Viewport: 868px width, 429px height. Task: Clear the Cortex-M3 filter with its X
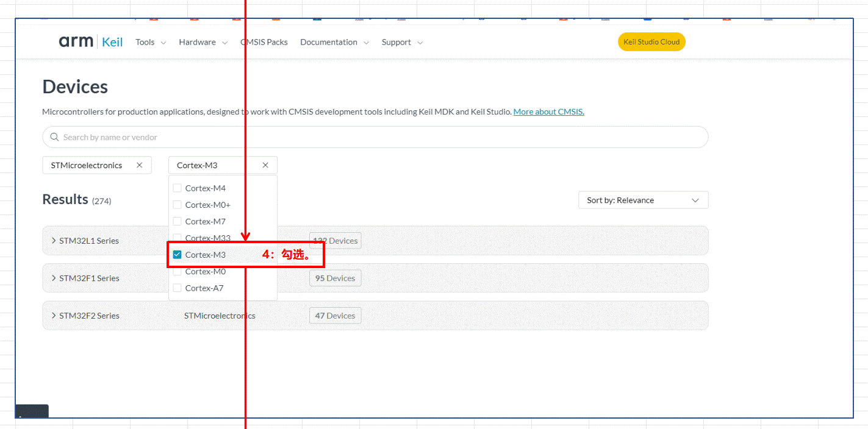click(x=265, y=165)
